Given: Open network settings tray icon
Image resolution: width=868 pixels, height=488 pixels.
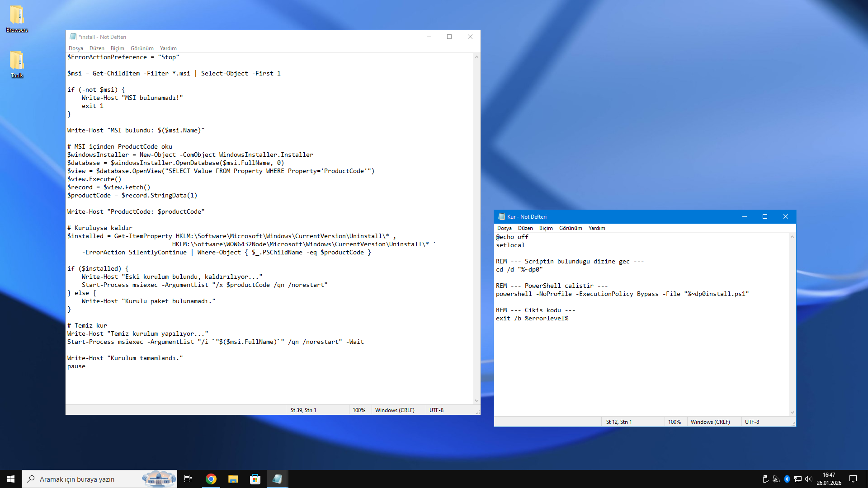Looking at the screenshot, I should coord(797,479).
